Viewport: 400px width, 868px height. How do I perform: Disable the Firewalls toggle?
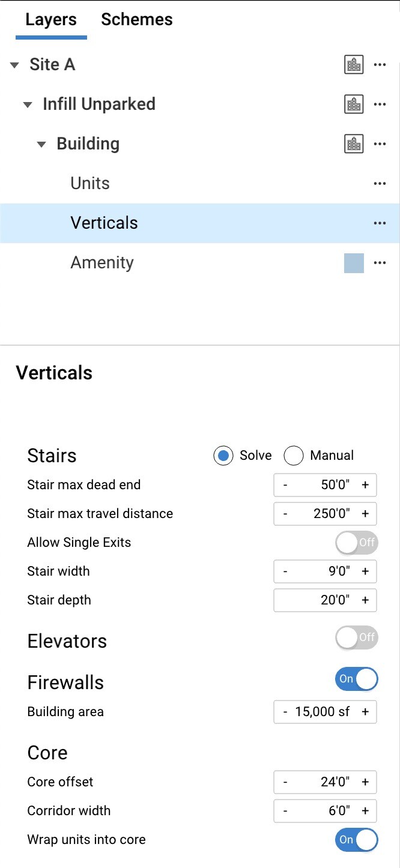pyautogui.click(x=357, y=679)
